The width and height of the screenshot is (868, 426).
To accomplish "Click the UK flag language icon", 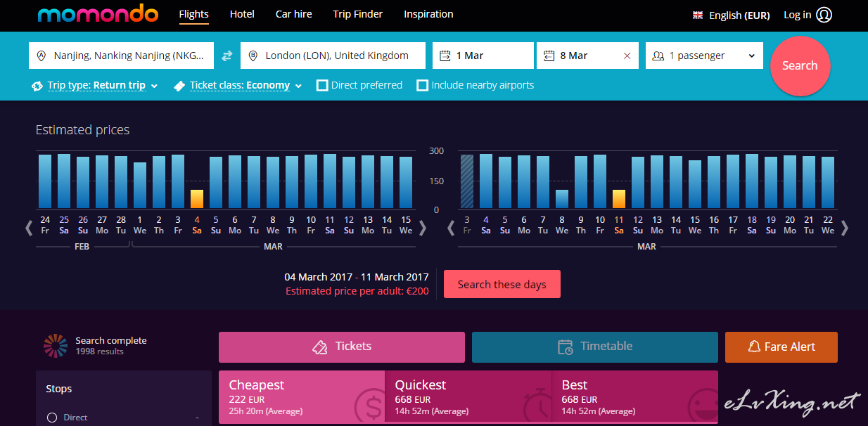I will (x=698, y=15).
